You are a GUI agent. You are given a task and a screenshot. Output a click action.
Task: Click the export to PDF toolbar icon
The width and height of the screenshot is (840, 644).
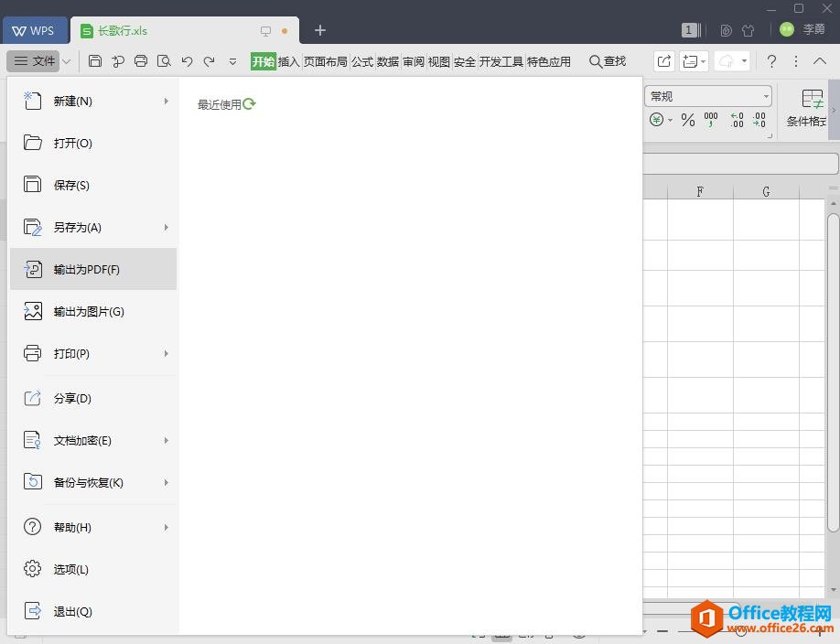pos(118,61)
